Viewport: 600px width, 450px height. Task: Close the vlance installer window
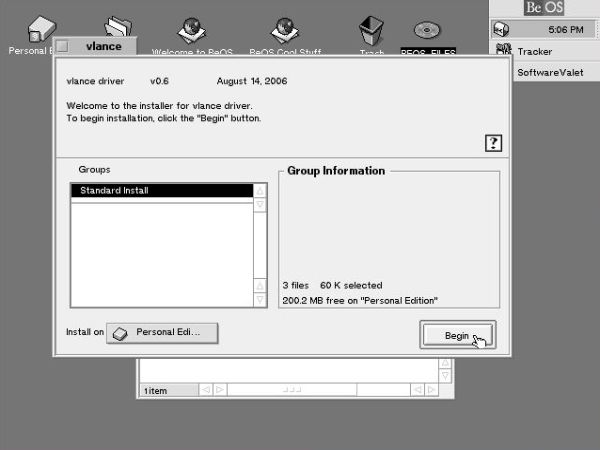pyautogui.click(x=62, y=47)
